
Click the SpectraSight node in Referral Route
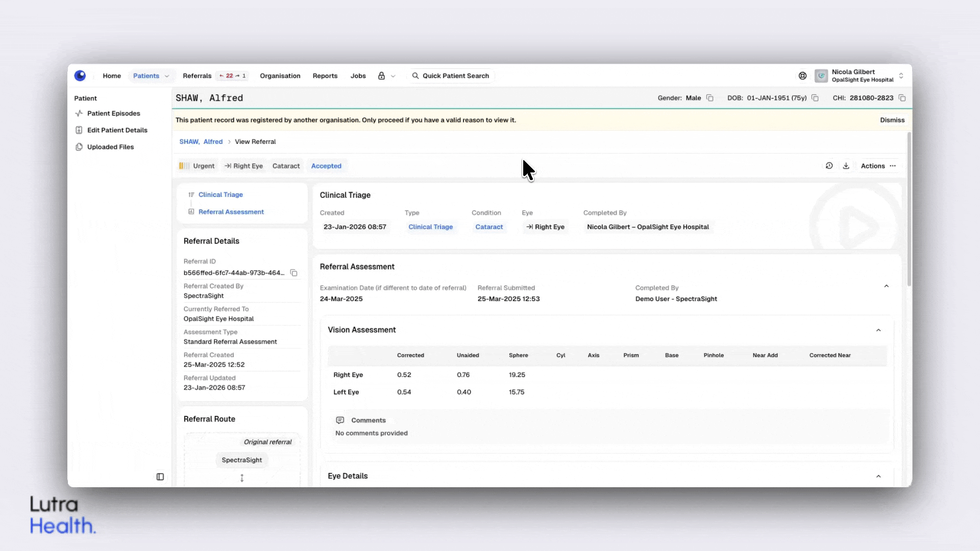pyautogui.click(x=242, y=460)
